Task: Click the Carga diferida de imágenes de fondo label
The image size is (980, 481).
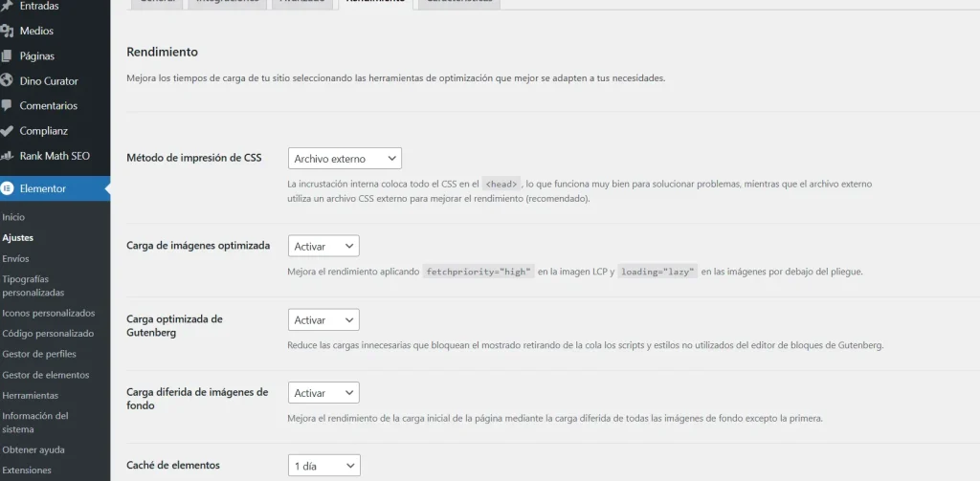Action: 197,399
